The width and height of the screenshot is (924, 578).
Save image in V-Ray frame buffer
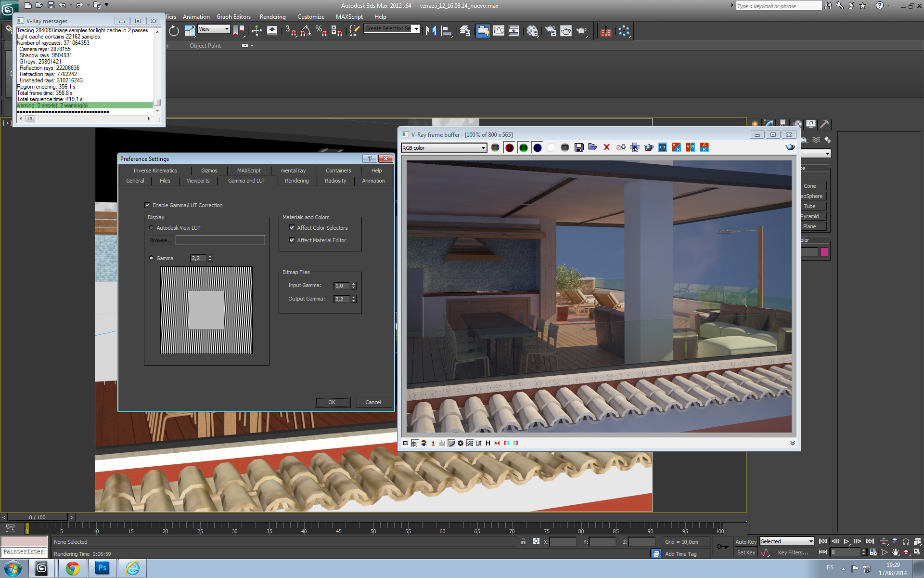[x=579, y=147]
